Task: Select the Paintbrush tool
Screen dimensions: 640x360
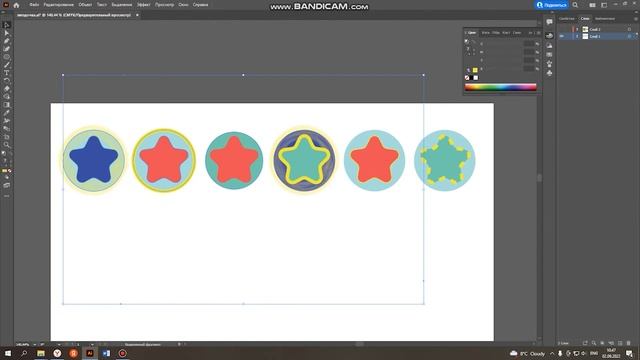Action: [x=7, y=65]
